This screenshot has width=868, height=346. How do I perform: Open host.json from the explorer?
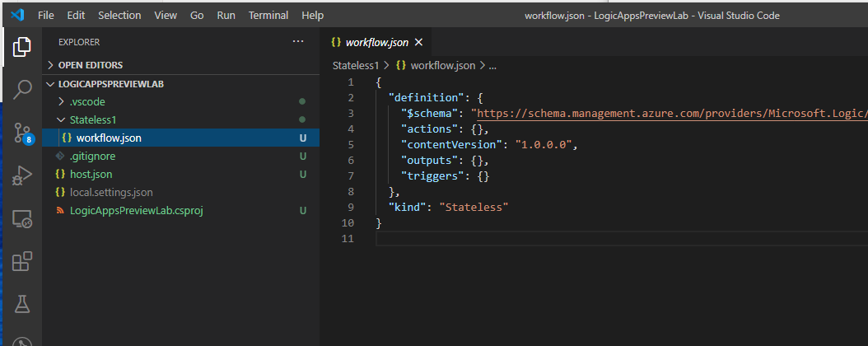coord(181,175)
